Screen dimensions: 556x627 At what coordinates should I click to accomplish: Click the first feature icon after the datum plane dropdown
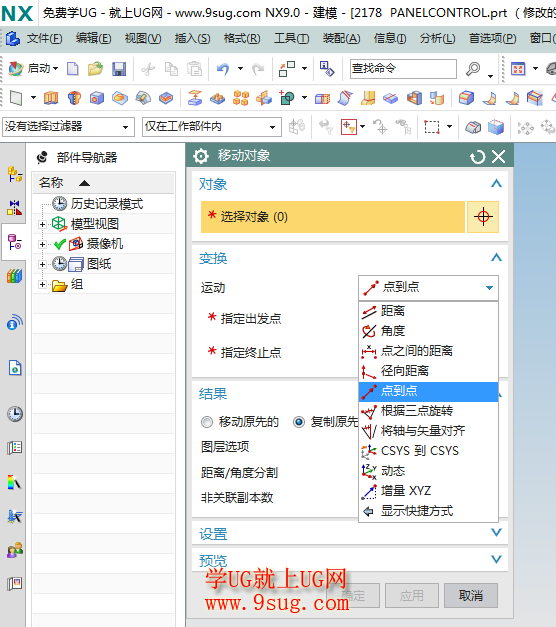pyautogui.click(x=51, y=98)
